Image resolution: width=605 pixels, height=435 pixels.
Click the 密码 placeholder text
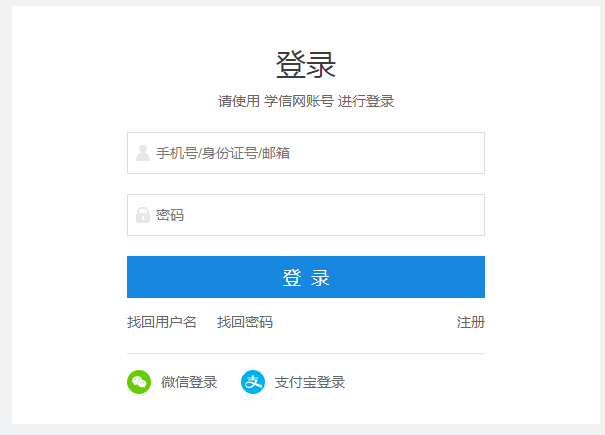[x=170, y=215]
